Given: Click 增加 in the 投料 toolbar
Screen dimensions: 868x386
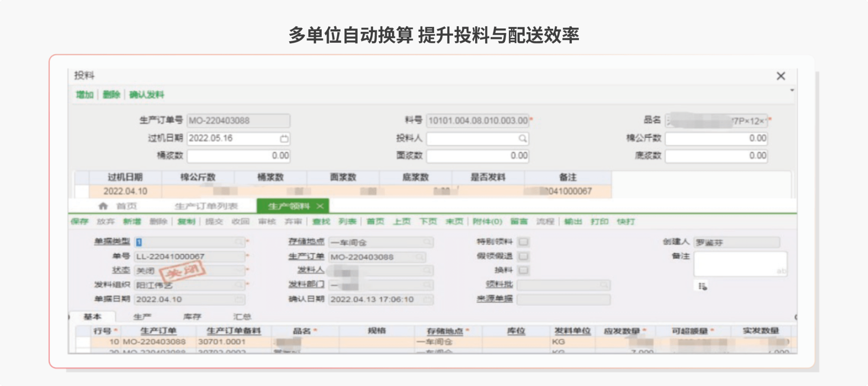Looking at the screenshot, I should (x=84, y=95).
